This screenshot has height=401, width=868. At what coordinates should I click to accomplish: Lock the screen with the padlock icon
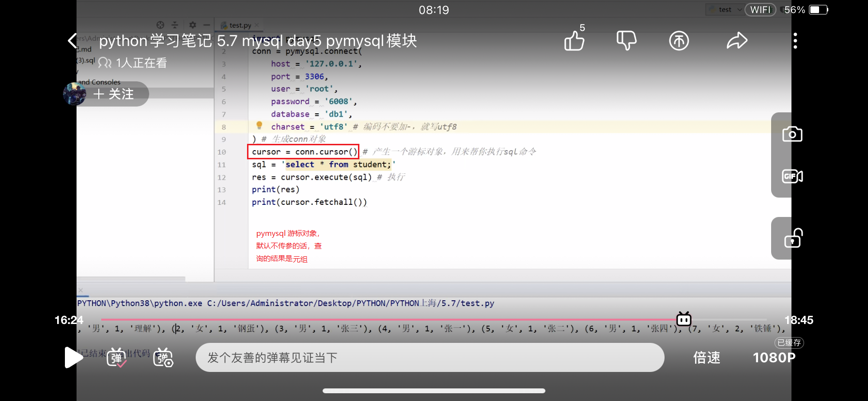tap(793, 238)
